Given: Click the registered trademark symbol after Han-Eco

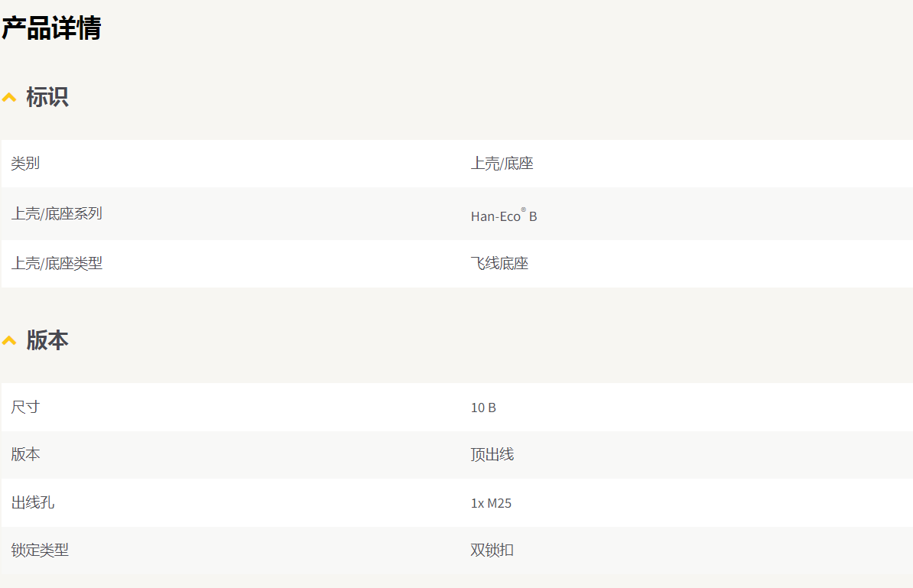Looking at the screenshot, I should (x=524, y=210).
